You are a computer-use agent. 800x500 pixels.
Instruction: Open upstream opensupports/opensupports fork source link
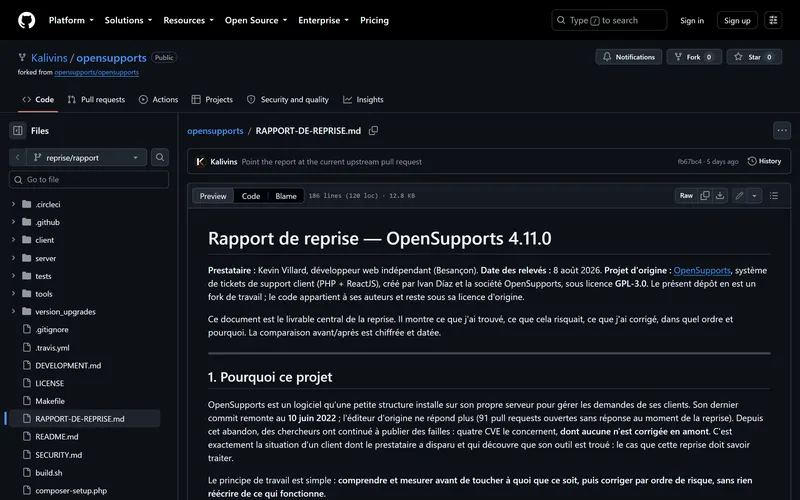[x=96, y=72]
